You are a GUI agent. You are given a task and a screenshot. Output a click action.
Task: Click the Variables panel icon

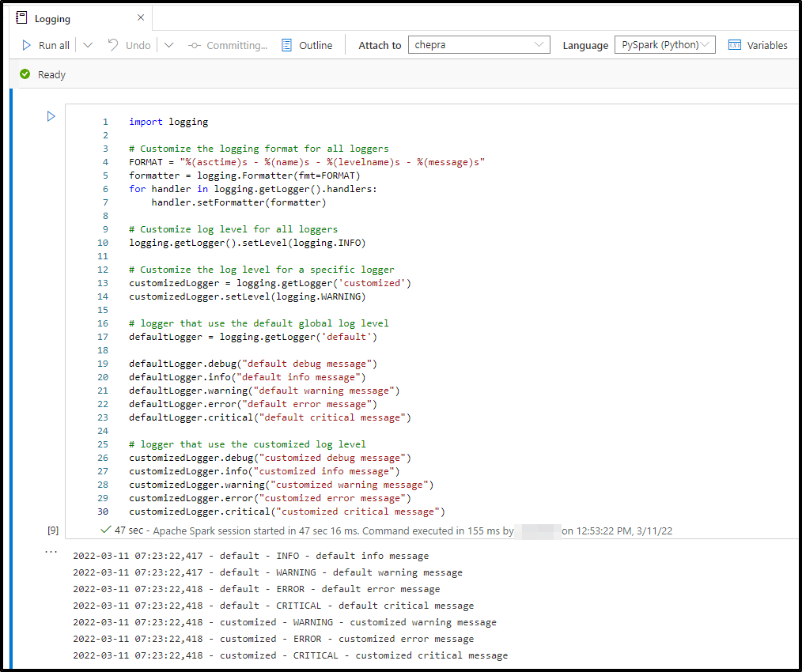click(x=735, y=45)
